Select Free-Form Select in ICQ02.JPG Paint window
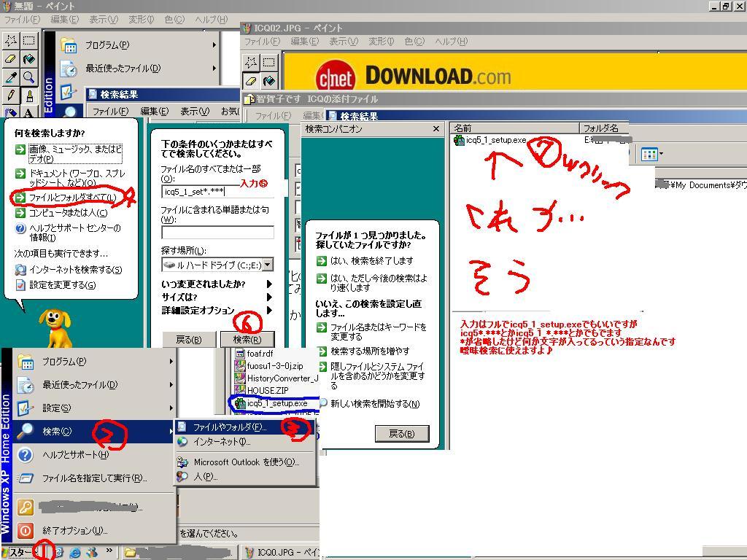 tap(251, 63)
